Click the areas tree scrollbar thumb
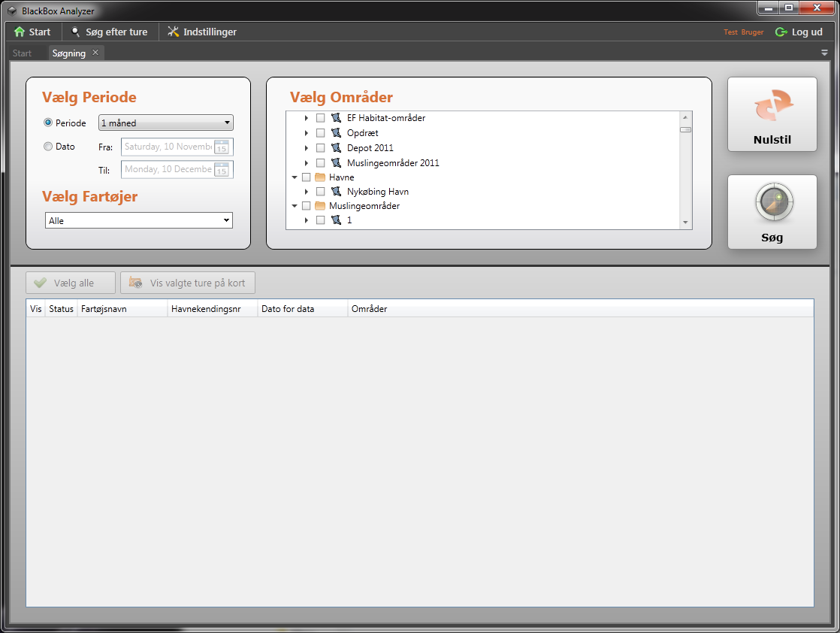 pyautogui.click(x=685, y=130)
